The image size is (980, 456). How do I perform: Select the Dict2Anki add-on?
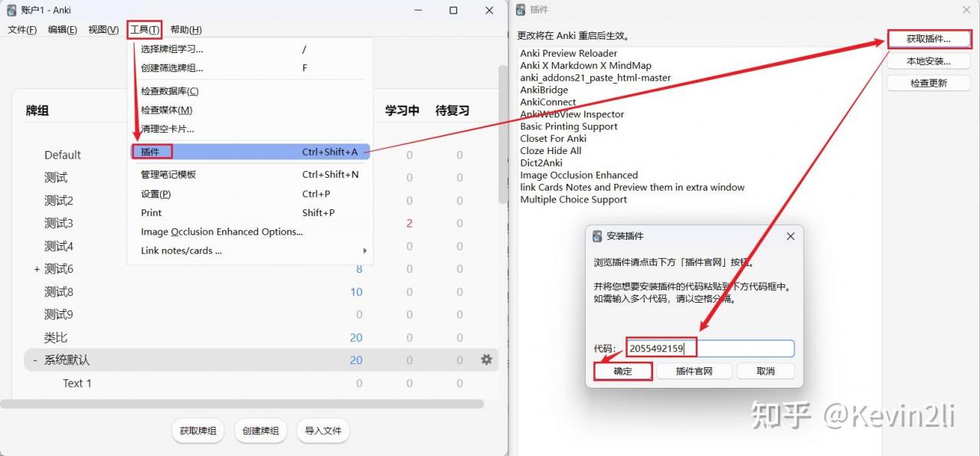(x=541, y=163)
